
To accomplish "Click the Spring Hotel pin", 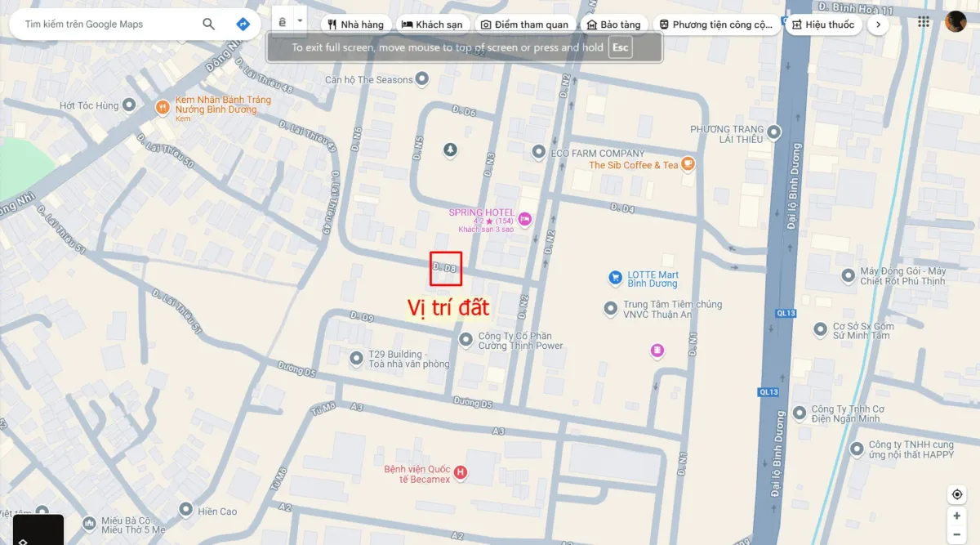I will tap(524, 218).
